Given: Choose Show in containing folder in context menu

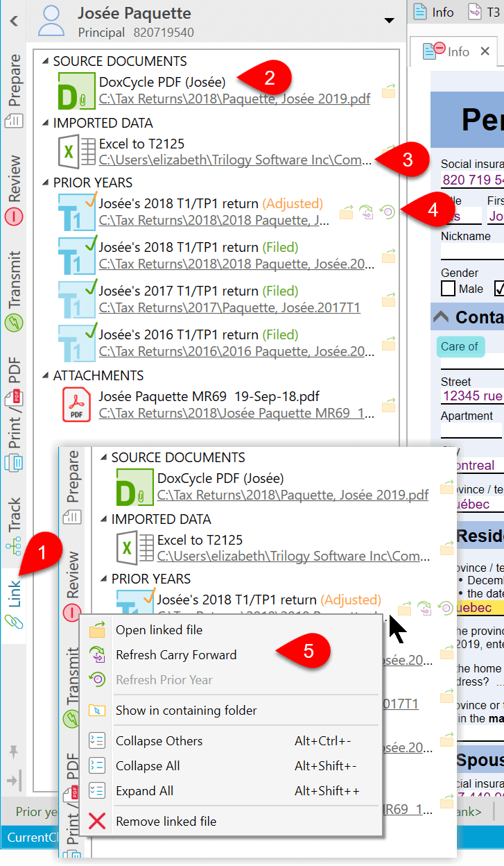Looking at the screenshot, I should pyautogui.click(x=232, y=711).
